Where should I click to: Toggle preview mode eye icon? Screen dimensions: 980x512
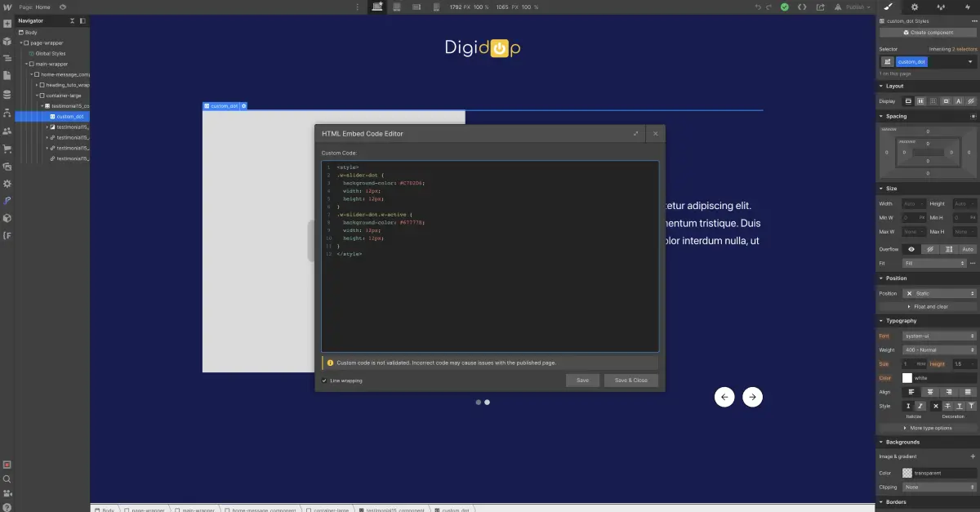[x=62, y=7]
